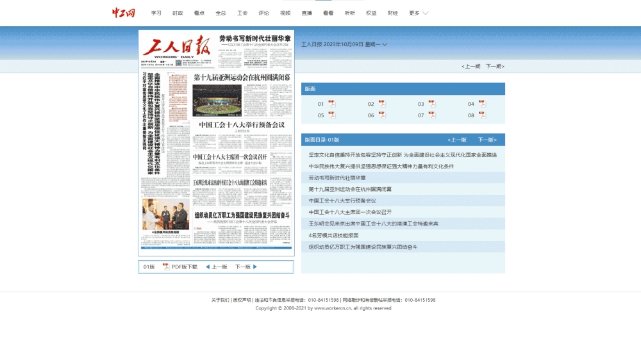Open 看点 in top navigation
This screenshot has height=364, width=641.
coord(199,13)
